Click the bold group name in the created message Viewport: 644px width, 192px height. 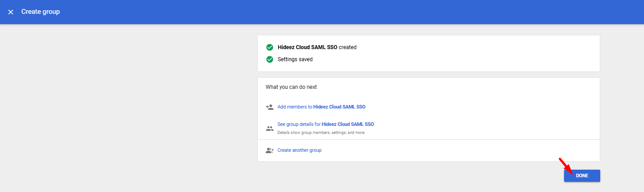[307, 47]
